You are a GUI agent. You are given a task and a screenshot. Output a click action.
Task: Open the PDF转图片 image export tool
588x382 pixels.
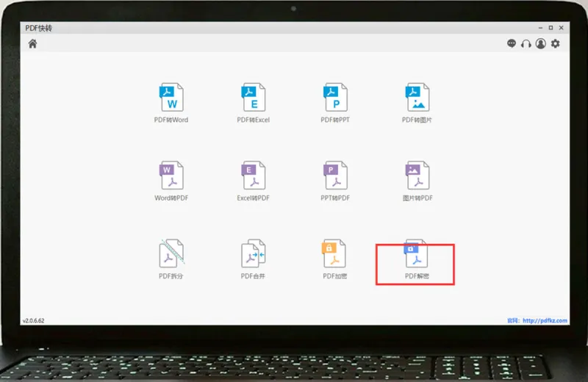(417, 103)
